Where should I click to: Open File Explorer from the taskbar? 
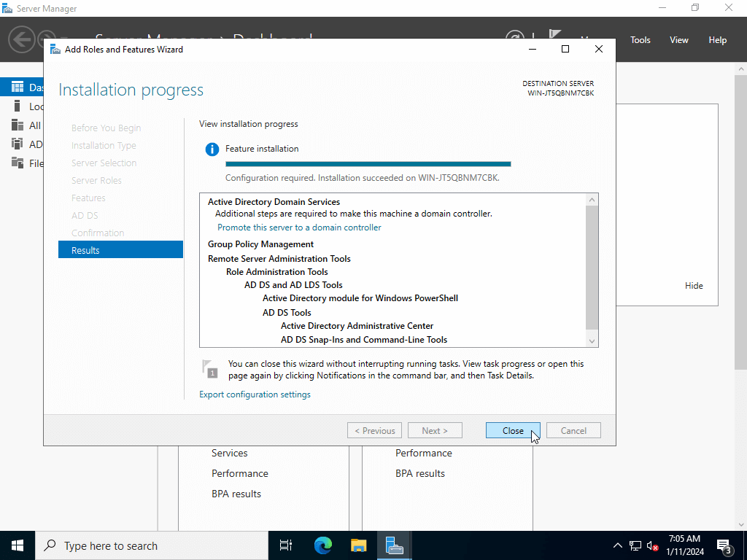[x=359, y=545]
